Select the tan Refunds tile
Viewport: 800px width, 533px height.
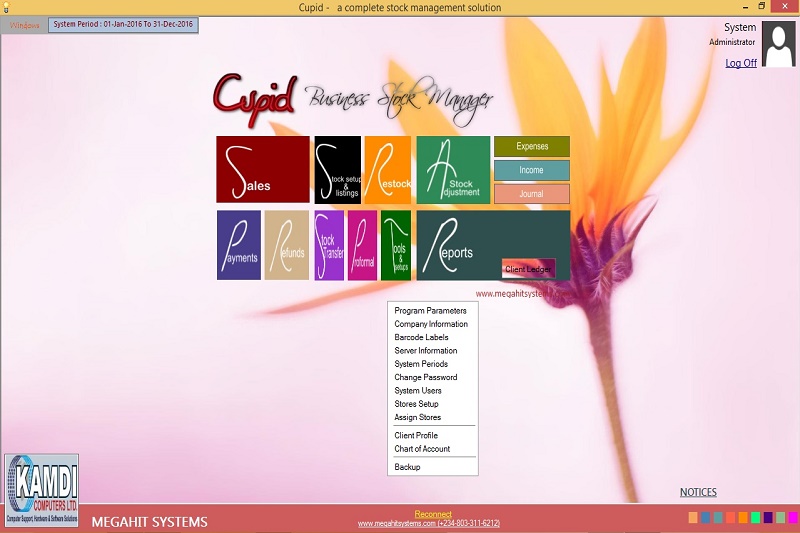tap(286, 244)
